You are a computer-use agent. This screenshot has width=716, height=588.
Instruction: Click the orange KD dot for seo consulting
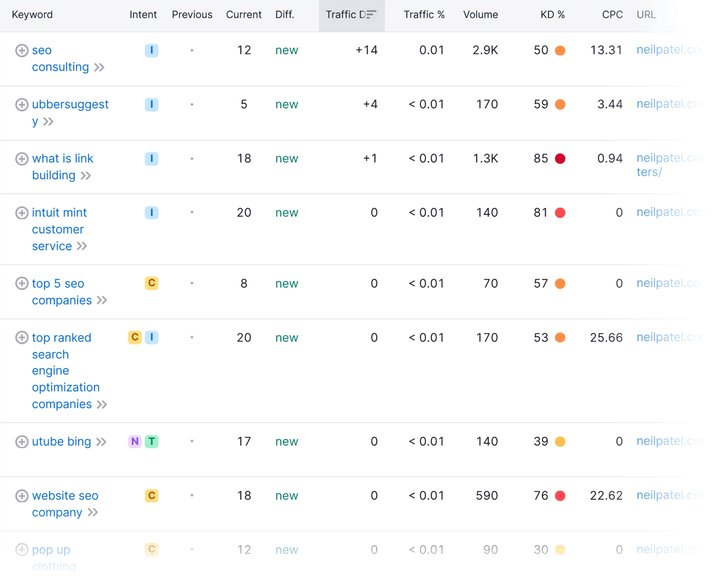560,51
